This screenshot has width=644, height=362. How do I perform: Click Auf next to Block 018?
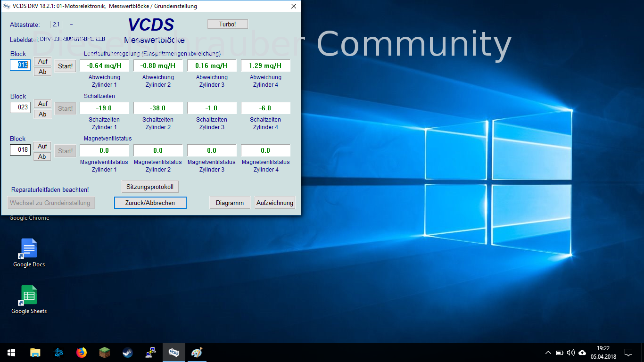tap(42, 146)
